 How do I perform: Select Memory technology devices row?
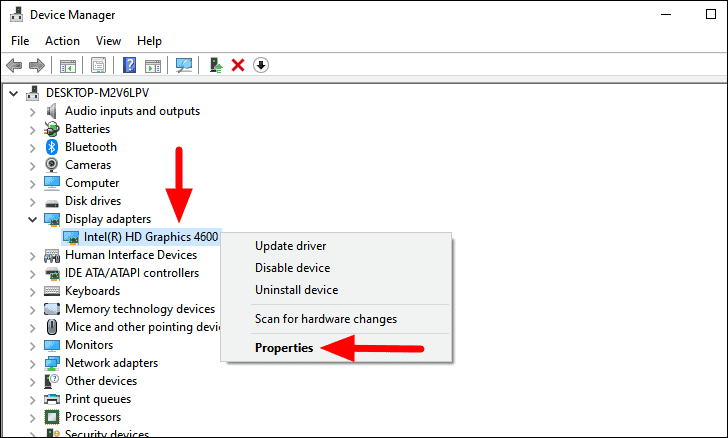[140, 309]
